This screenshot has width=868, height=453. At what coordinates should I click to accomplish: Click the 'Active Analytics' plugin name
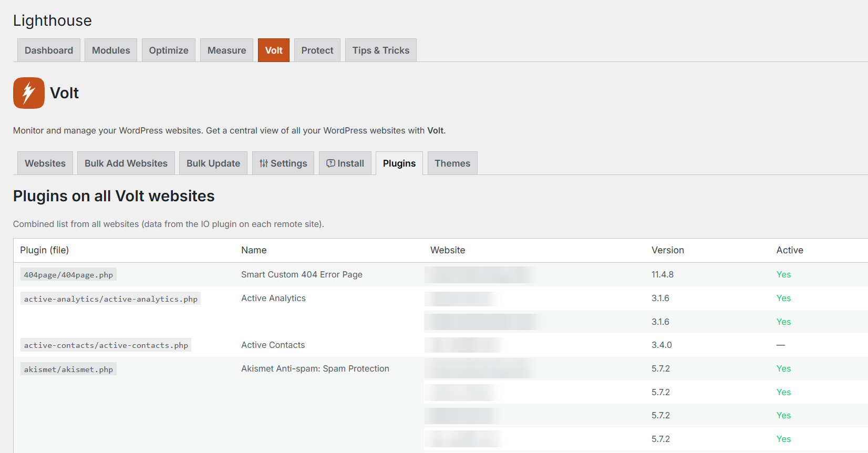pyautogui.click(x=273, y=298)
